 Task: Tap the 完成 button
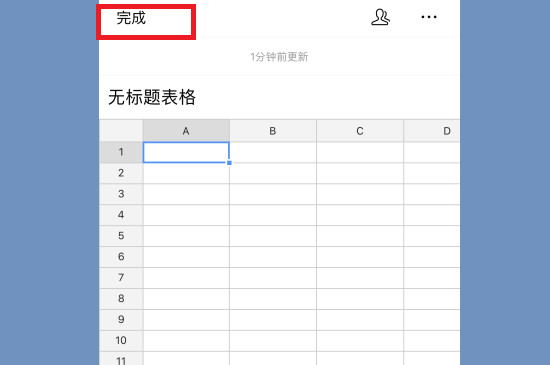coord(131,18)
